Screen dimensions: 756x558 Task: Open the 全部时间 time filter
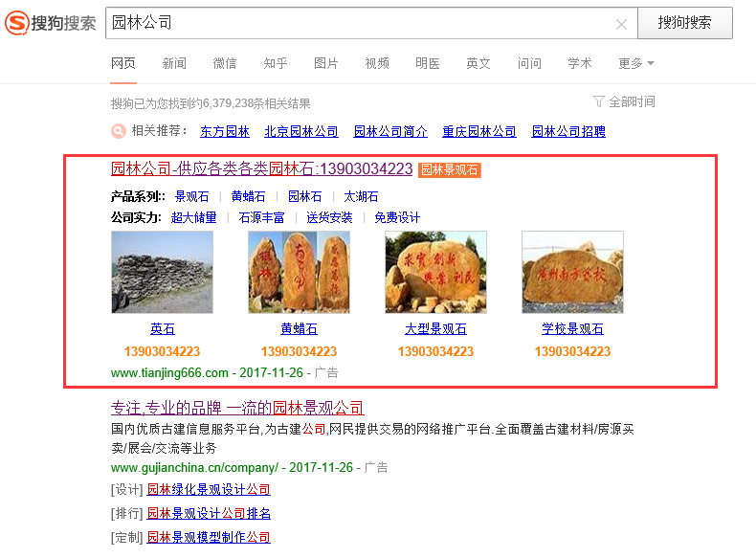click(x=624, y=101)
